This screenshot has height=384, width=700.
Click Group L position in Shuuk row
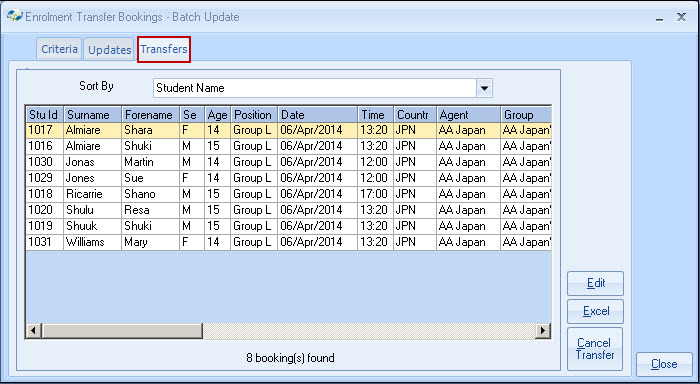[254, 226]
